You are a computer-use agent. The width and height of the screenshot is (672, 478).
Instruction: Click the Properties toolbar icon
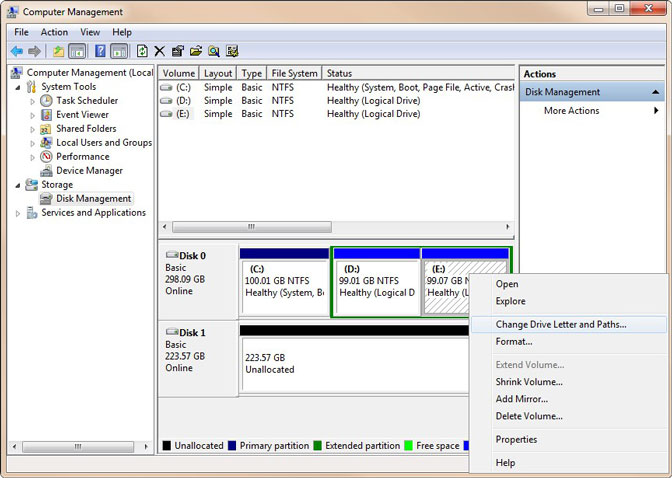[x=177, y=51]
